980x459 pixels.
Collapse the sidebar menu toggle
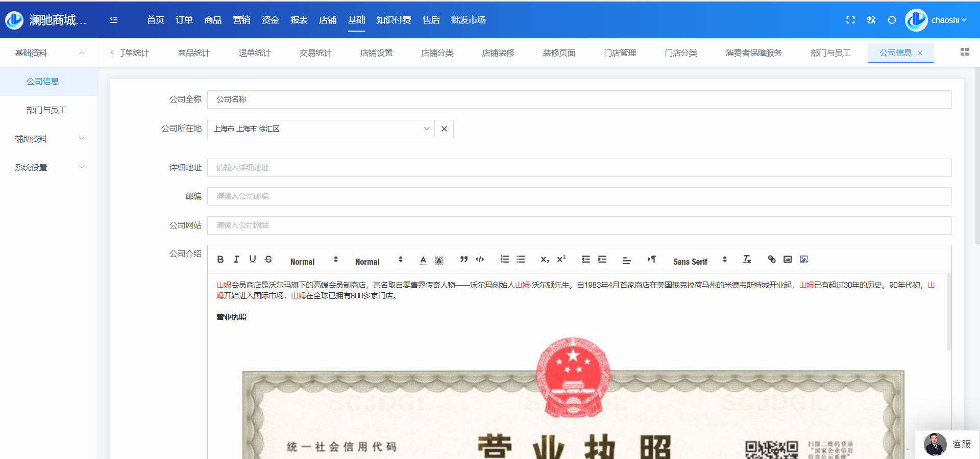tap(113, 20)
